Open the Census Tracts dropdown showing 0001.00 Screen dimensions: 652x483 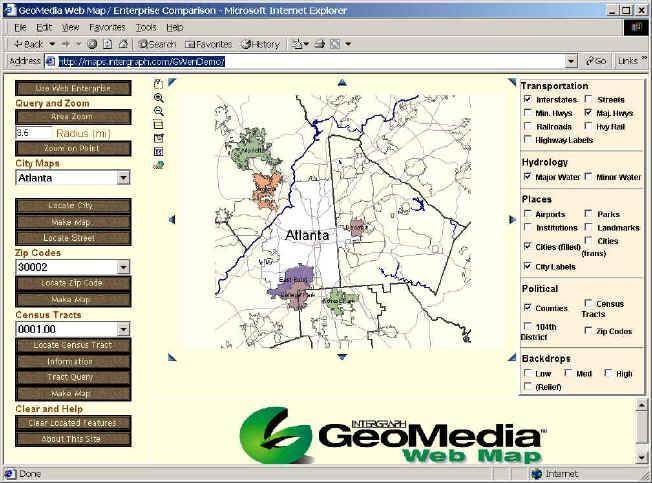click(123, 329)
